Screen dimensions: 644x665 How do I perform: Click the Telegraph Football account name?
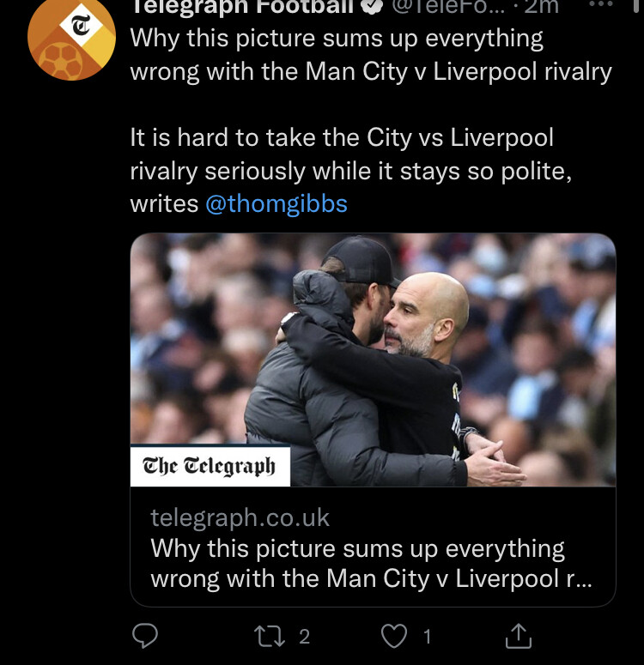[x=242, y=7]
